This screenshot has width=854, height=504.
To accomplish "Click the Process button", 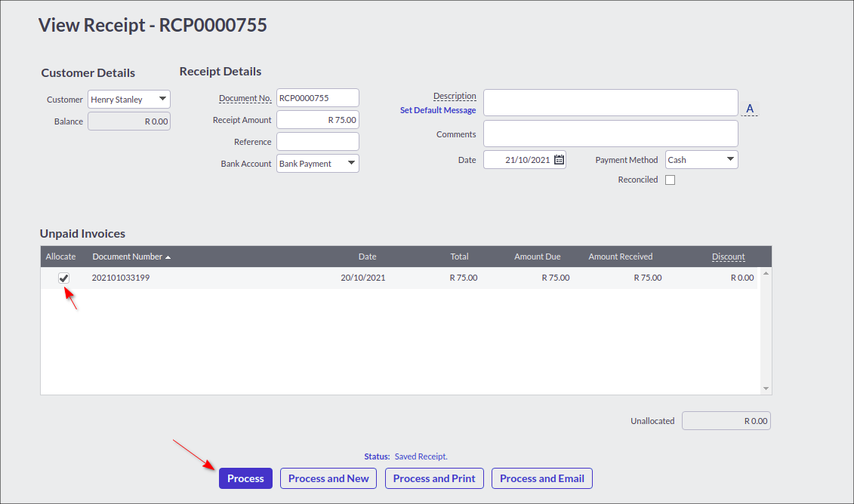I will (245, 478).
